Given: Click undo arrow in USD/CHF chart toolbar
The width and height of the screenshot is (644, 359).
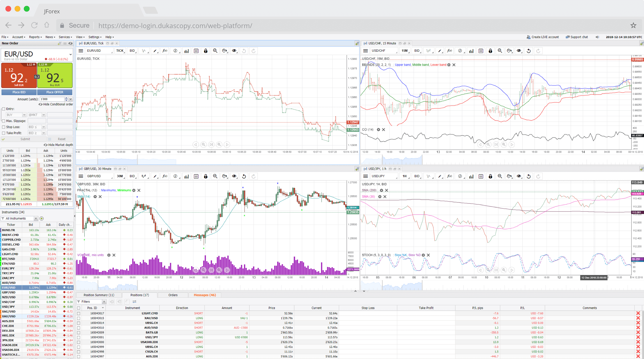Looking at the screenshot, I should point(529,51).
